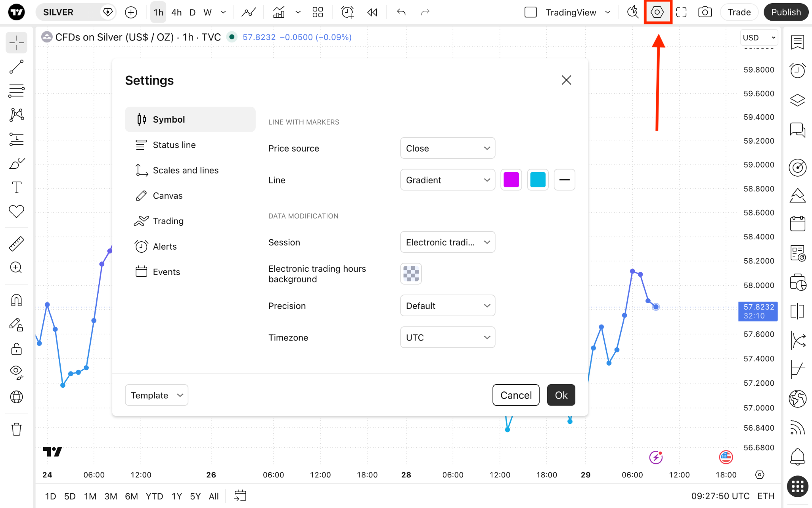The height and width of the screenshot is (508, 812).
Task: Toggle hide all drawings eye icon
Action: pos(16,372)
